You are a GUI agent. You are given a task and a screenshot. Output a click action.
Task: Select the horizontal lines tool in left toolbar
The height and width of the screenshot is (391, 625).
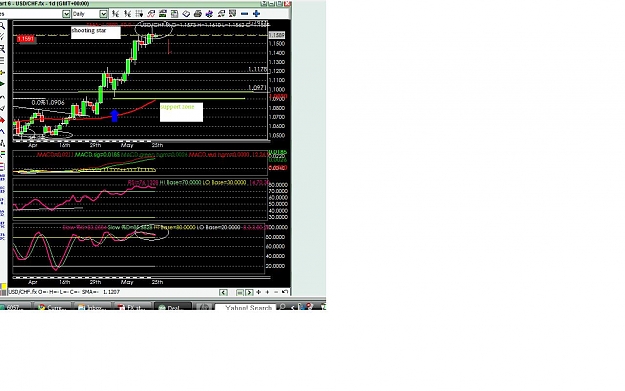click(2, 61)
